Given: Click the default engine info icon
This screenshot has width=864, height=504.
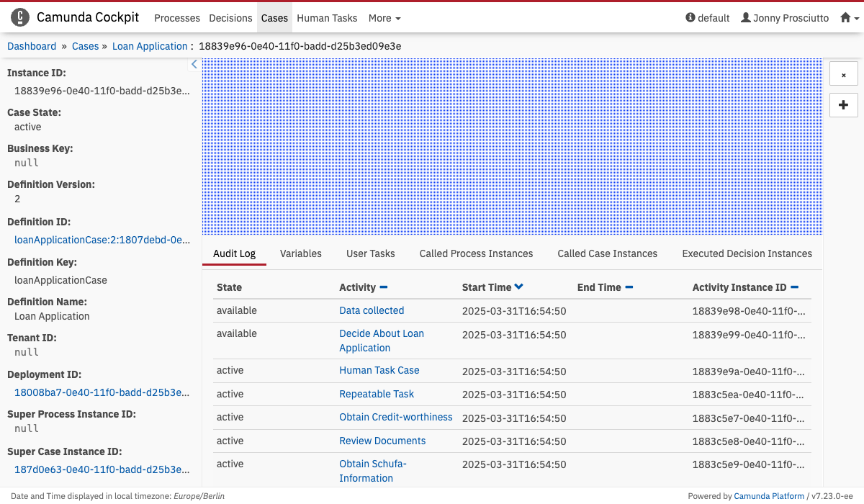Looking at the screenshot, I should tap(690, 18).
